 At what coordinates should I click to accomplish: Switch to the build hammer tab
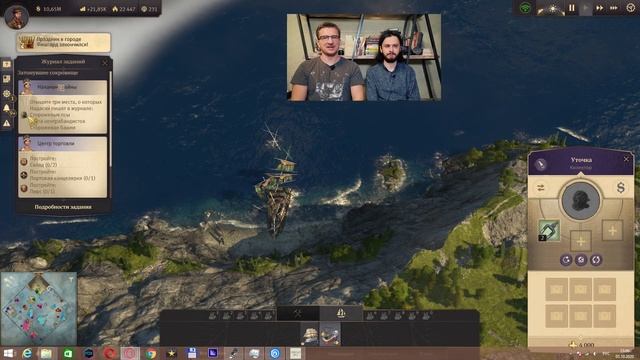pos(298,313)
